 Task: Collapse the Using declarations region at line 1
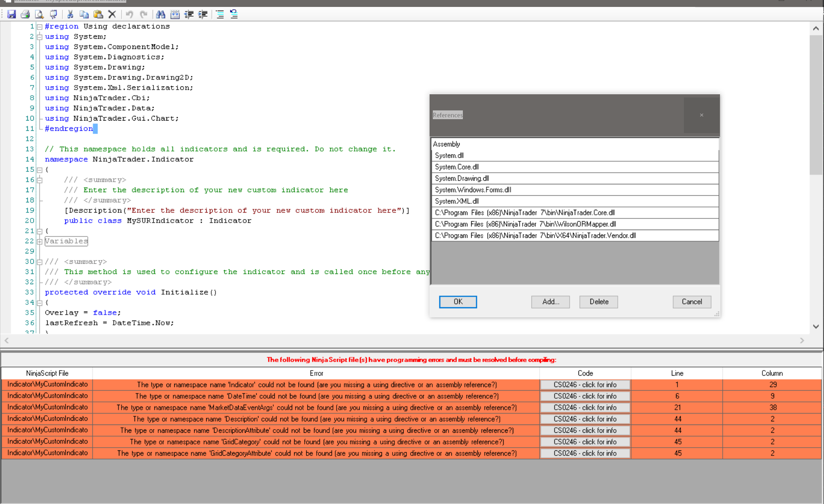(x=40, y=27)
